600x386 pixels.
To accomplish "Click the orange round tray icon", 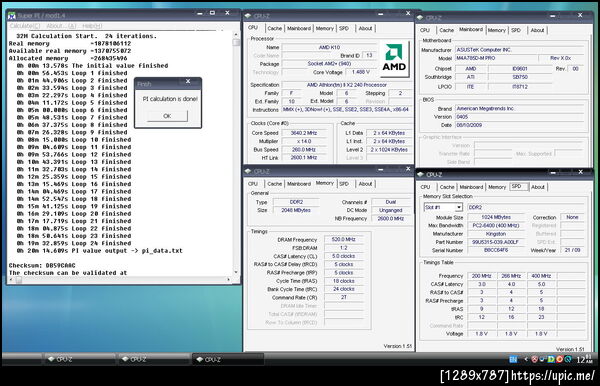I will pos(559,359).
